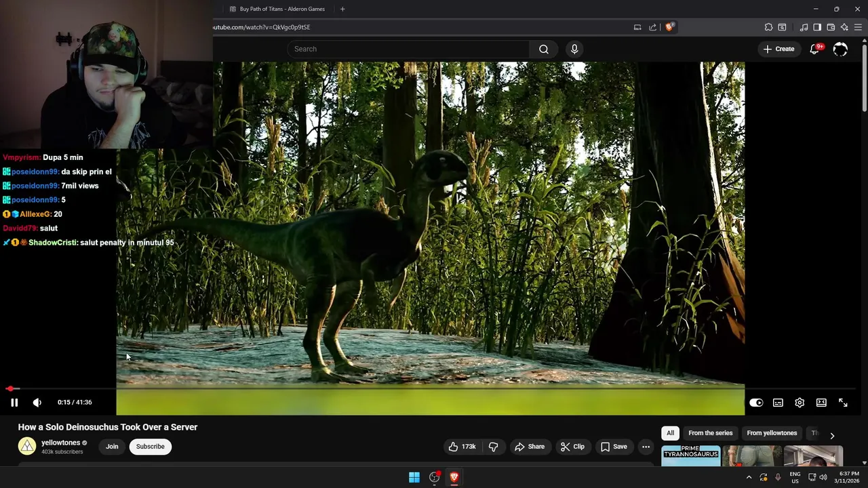Open the YouTube Create menu
Viewport: 868px width, 488px height.
pyautogui.click(x=778, y=49)
